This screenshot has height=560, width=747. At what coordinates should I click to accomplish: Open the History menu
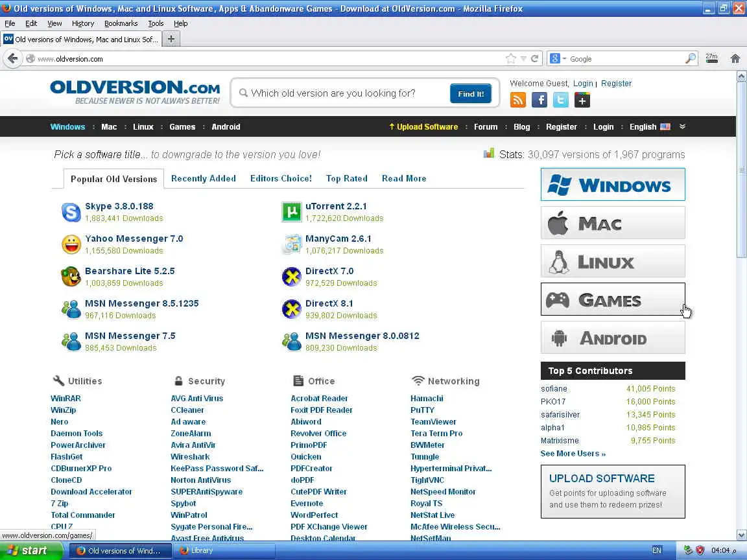pyautogui.click(x=83, y=23)
